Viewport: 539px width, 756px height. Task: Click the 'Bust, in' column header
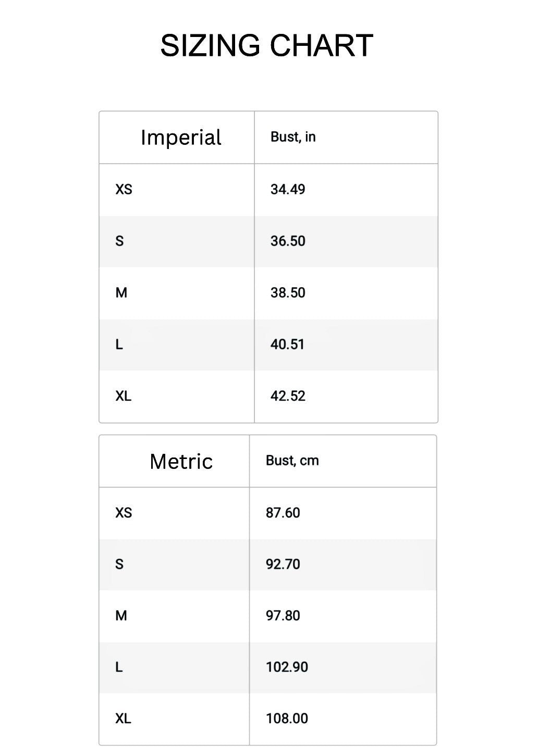293,137
